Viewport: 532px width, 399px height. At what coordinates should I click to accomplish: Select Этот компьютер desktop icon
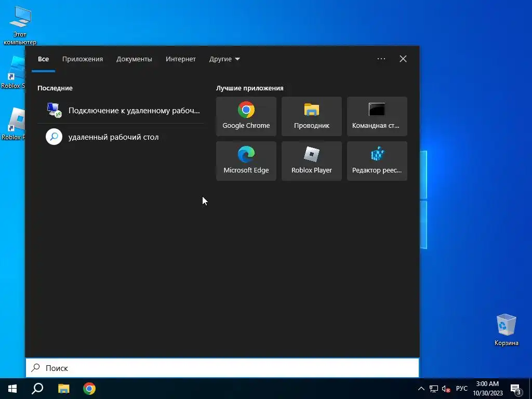pyautogui.click(x=20, y=25)
